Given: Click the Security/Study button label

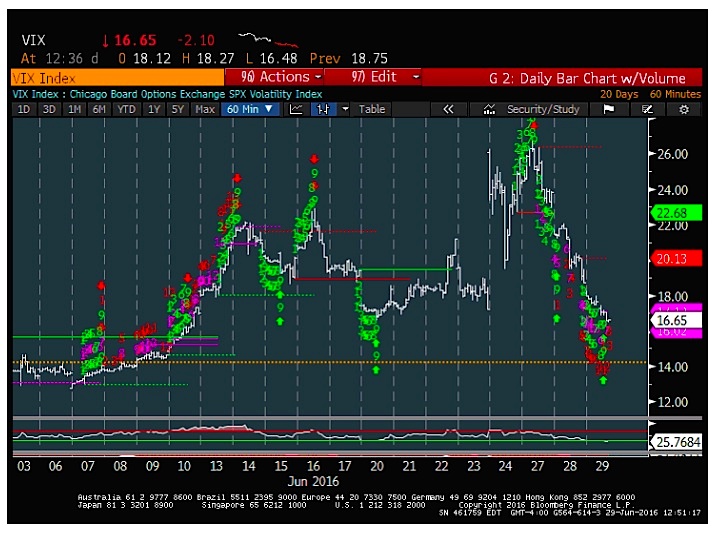Looking at the screenshot, I should point(543,109).
